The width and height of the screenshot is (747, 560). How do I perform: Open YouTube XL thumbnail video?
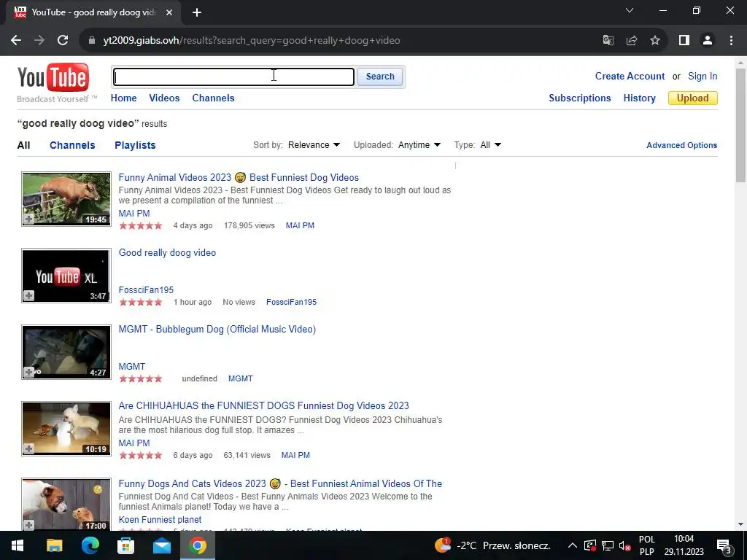[66, 275]
